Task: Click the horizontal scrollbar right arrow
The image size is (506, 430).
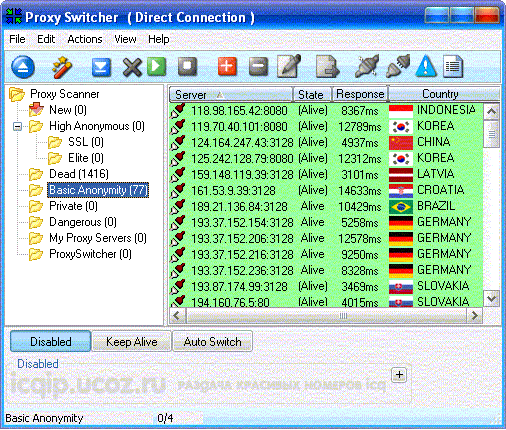Action: (475, 315)
